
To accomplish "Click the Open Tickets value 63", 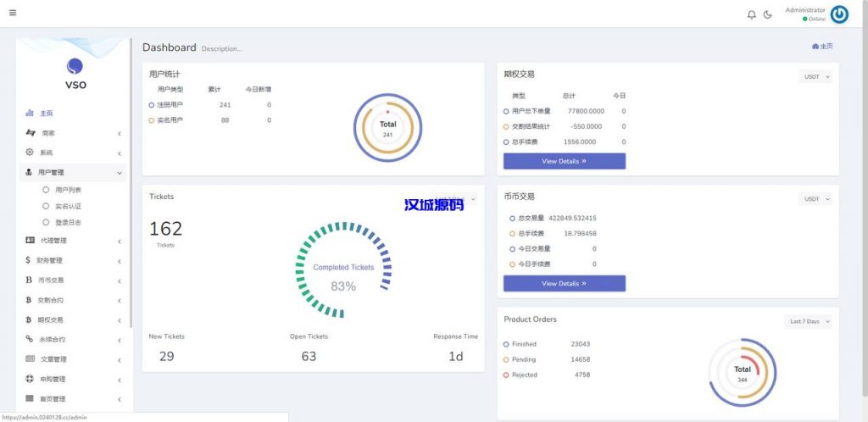I will [309, 356].
